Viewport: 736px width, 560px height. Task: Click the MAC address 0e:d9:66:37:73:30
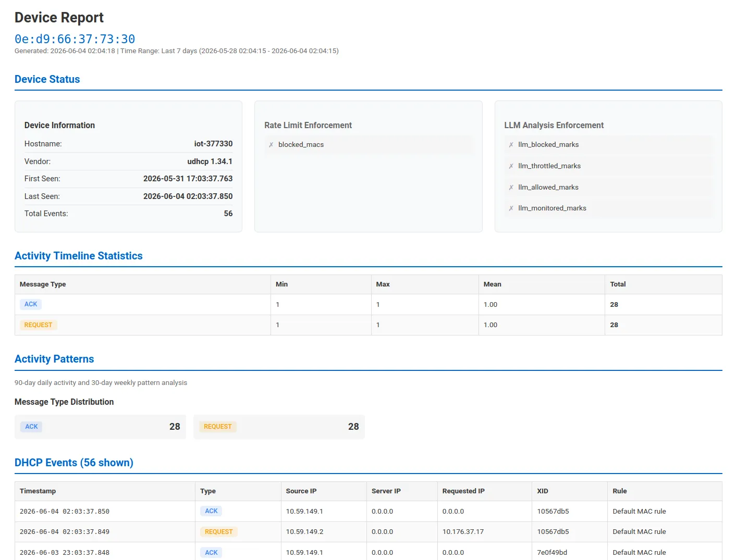(75, 39)
